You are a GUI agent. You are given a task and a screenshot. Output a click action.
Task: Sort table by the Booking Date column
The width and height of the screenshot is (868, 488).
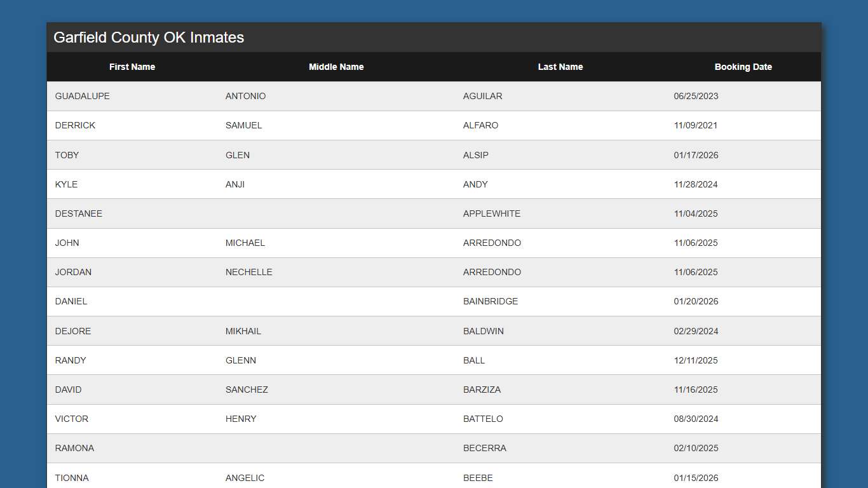[743, 67]
